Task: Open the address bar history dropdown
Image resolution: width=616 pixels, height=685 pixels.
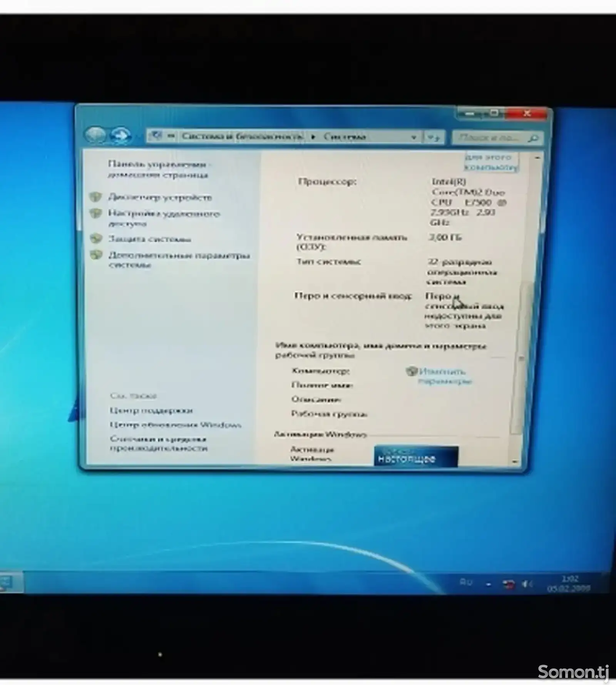Action: (x=414, y=137)
